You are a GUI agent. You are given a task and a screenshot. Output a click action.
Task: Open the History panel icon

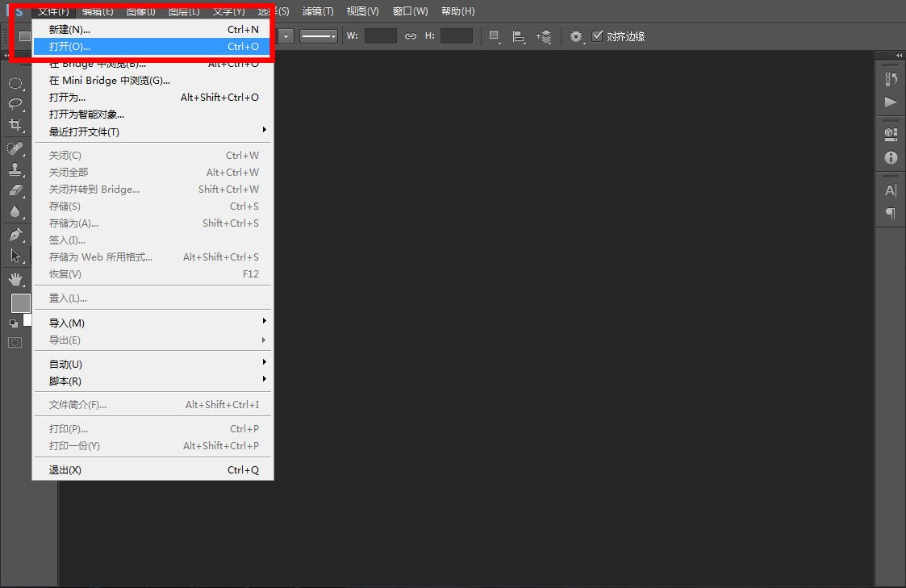891,79
